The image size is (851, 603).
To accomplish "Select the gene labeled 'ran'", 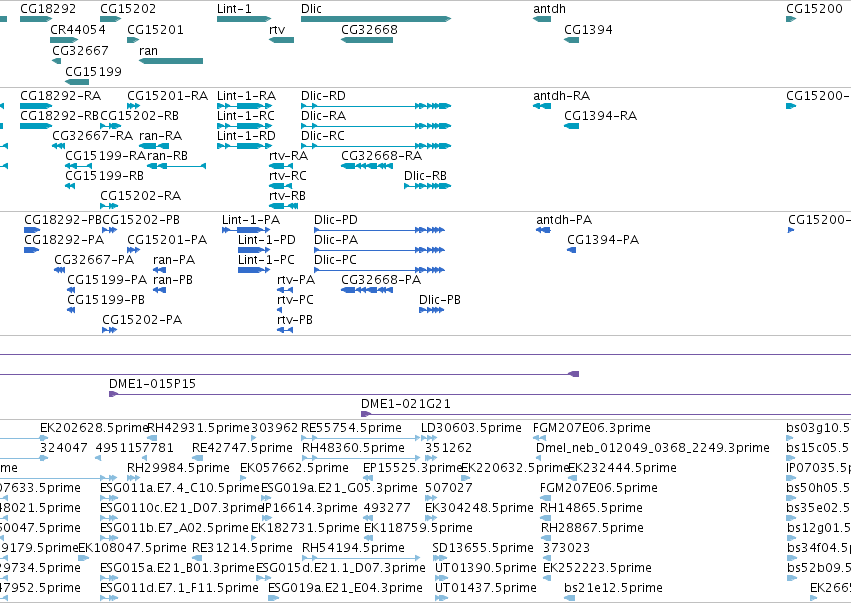I will [x=171, y=61].
